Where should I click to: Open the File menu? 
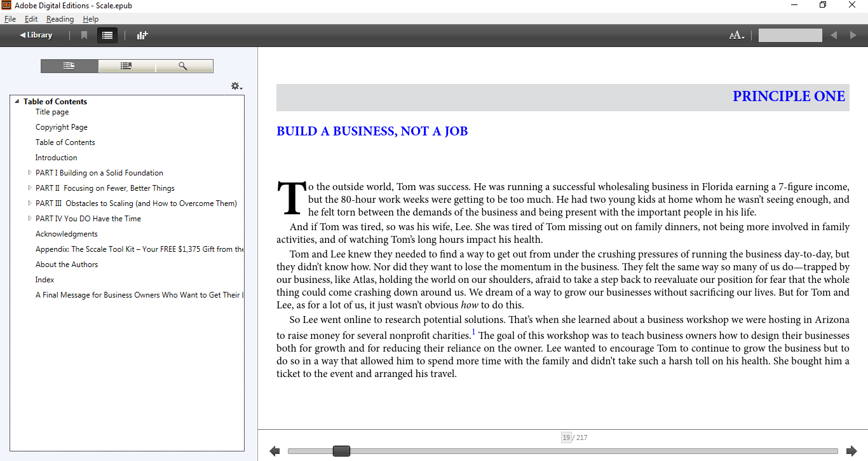(x=10, y=19)
